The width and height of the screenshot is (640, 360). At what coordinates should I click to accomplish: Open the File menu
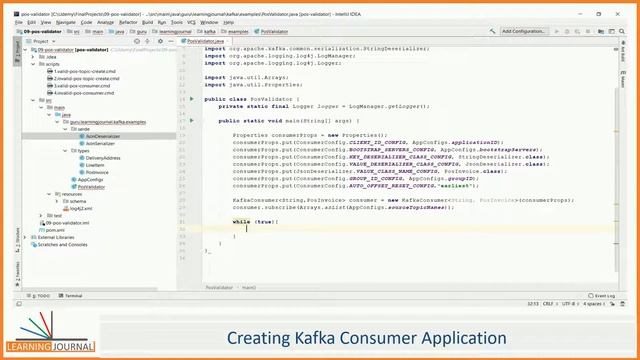tap(19, 22)
